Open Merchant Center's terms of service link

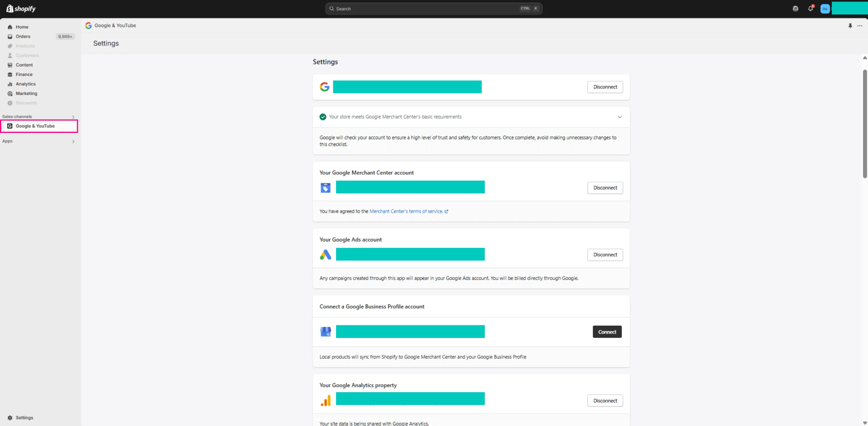[x=408, y=211]
